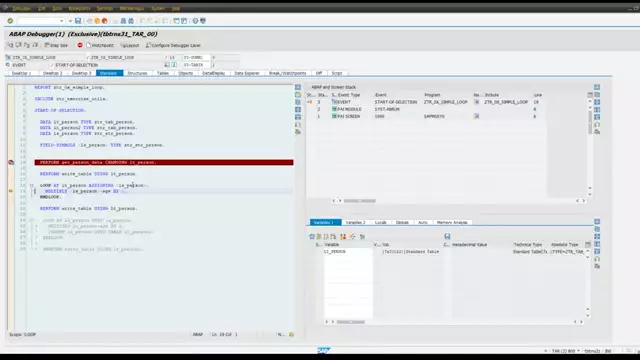This screenshot has width=640, height=360.
Task: Click the top icon on the ABAP stack side strip
Action: (597, 87)
